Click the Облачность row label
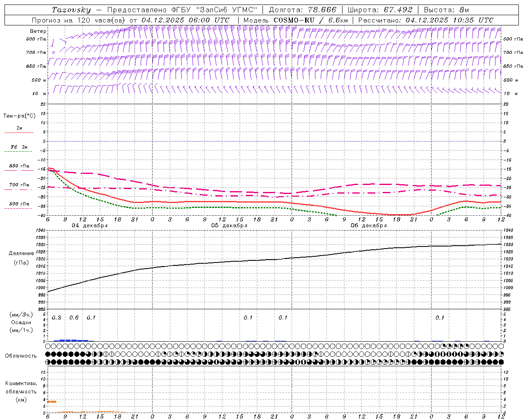The height and width of the screenshot is (420, 525). [x=21, y=356]
